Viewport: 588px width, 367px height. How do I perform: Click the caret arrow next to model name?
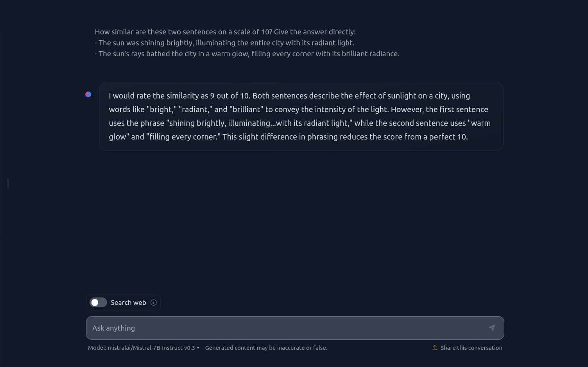pos(198,348)
